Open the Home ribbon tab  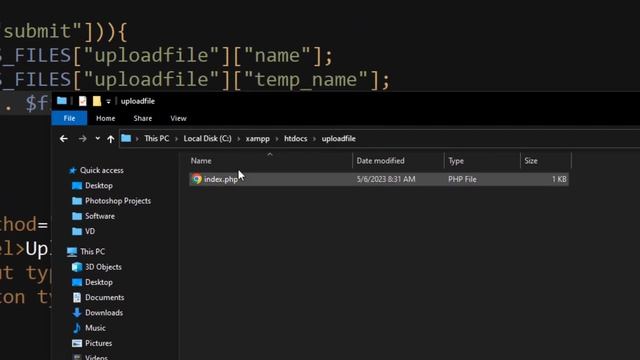click(105, 118)
